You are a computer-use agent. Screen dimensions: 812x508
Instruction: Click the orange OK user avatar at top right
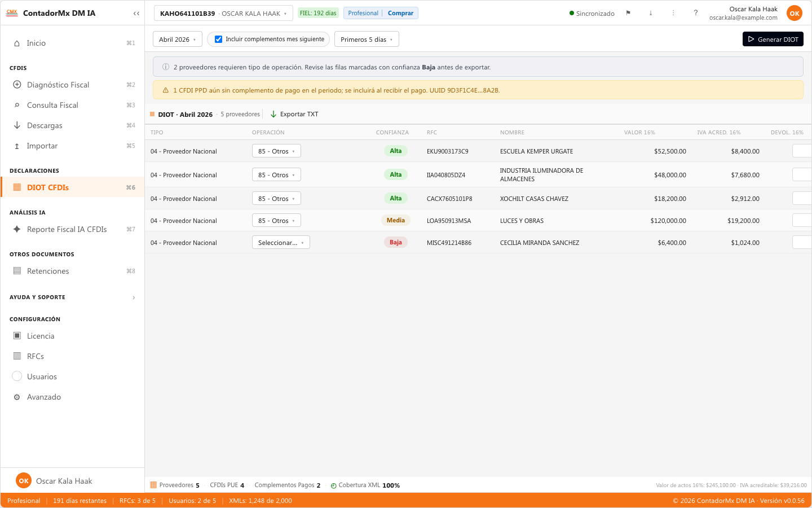[x=795, y=13]
